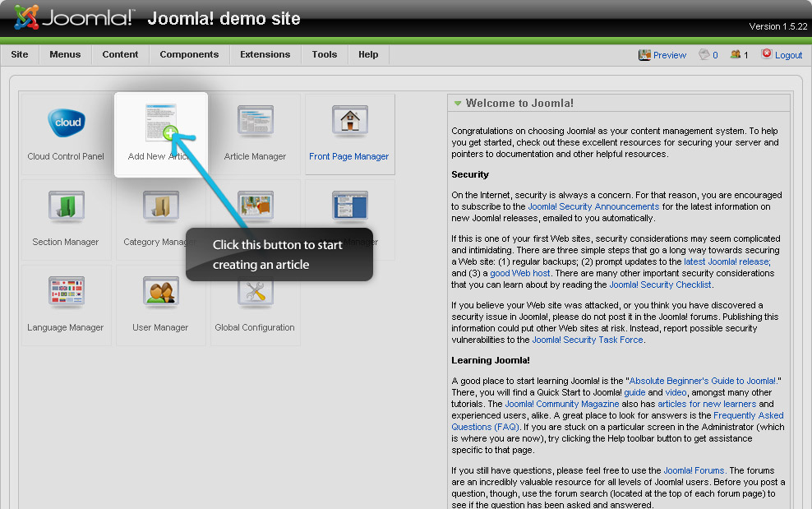The height and width of the screenshot is (509, 812).
Task: Open the Section Manager green folder icon
Action: coord(67,206)
